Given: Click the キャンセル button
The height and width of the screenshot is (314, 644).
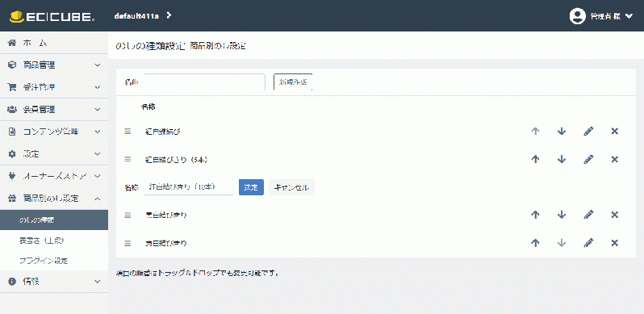Looking at the screenshot, I should (291, 187).
